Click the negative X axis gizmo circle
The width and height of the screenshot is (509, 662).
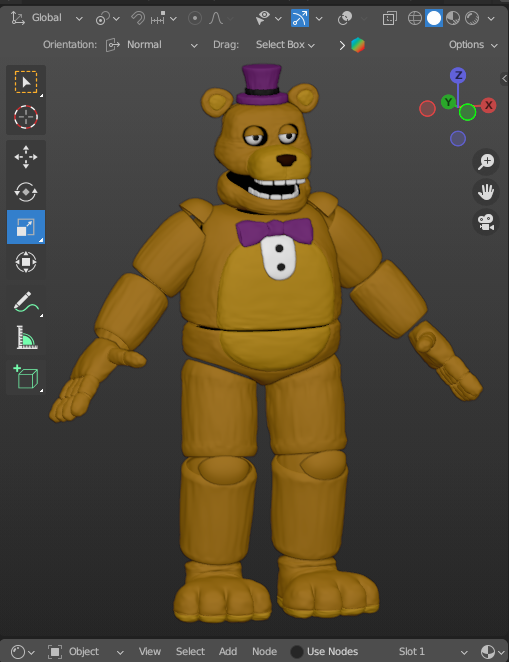[427, 109]
